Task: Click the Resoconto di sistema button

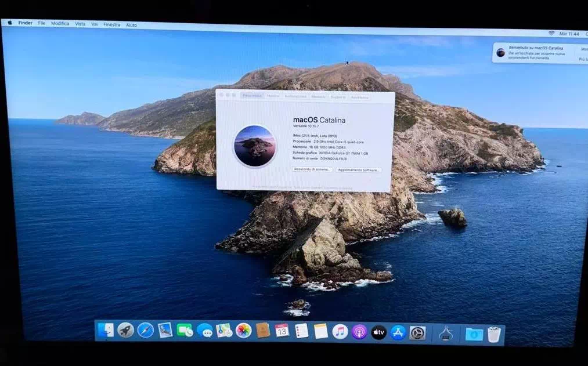Action: pos(312,169)
